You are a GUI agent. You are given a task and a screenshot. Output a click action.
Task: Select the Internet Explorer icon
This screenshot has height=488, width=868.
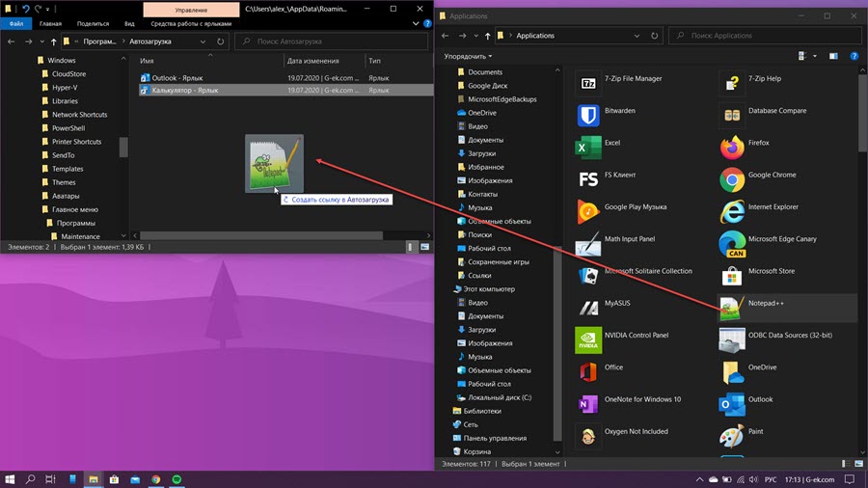(x=732, y=212)
